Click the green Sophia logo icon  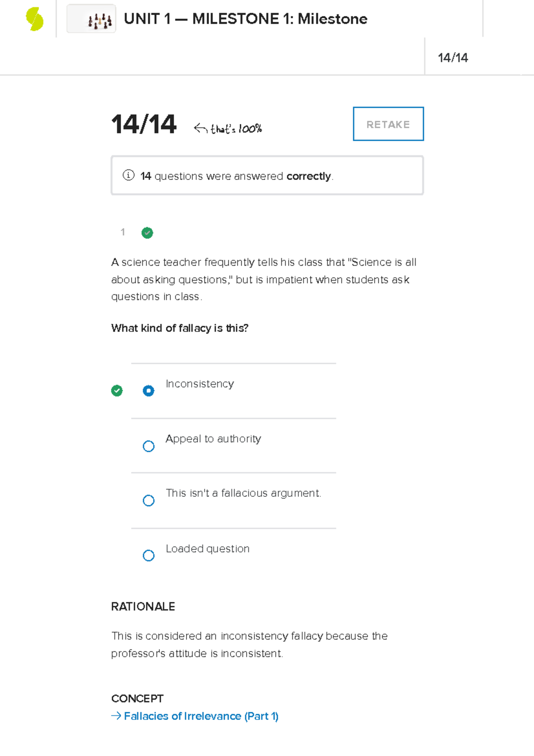[35, 19]
